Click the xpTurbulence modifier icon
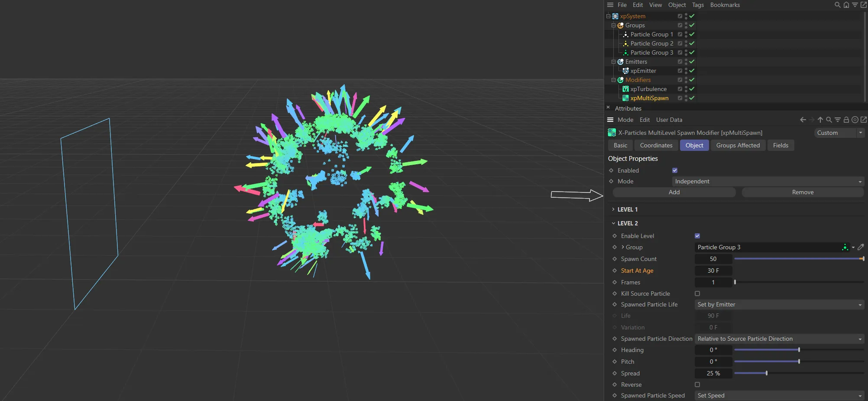Viewport: 868px width, 401px height. 625,89
